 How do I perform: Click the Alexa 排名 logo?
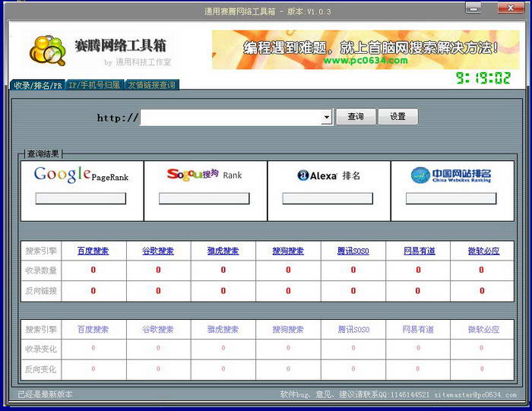(x=328, y=175)
